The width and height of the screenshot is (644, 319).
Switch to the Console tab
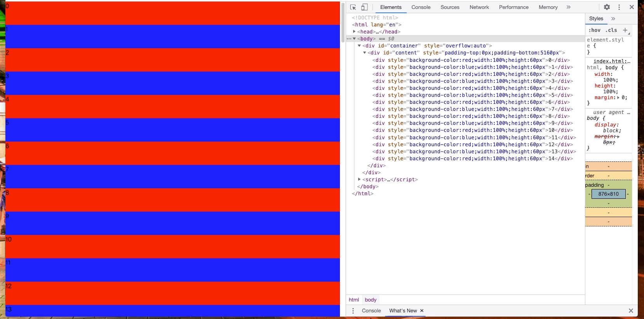[x=421, y=7]
